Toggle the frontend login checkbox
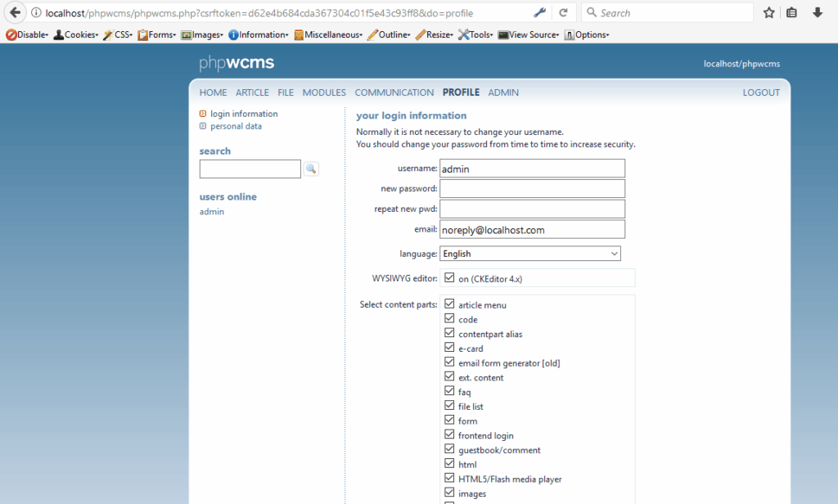 449,434
